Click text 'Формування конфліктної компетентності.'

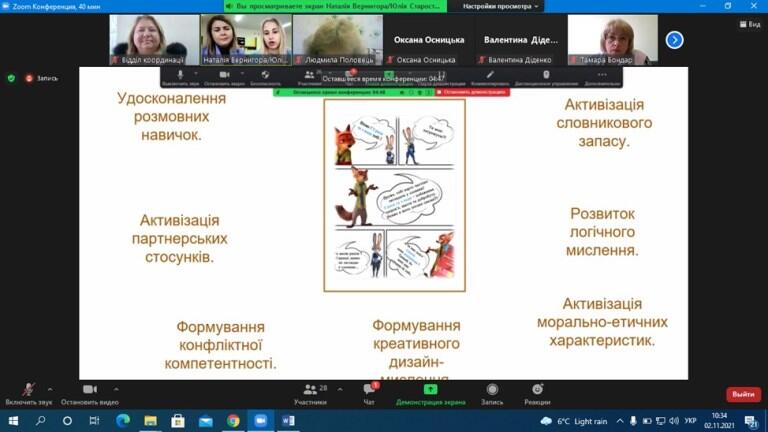(x=220, y=345)
